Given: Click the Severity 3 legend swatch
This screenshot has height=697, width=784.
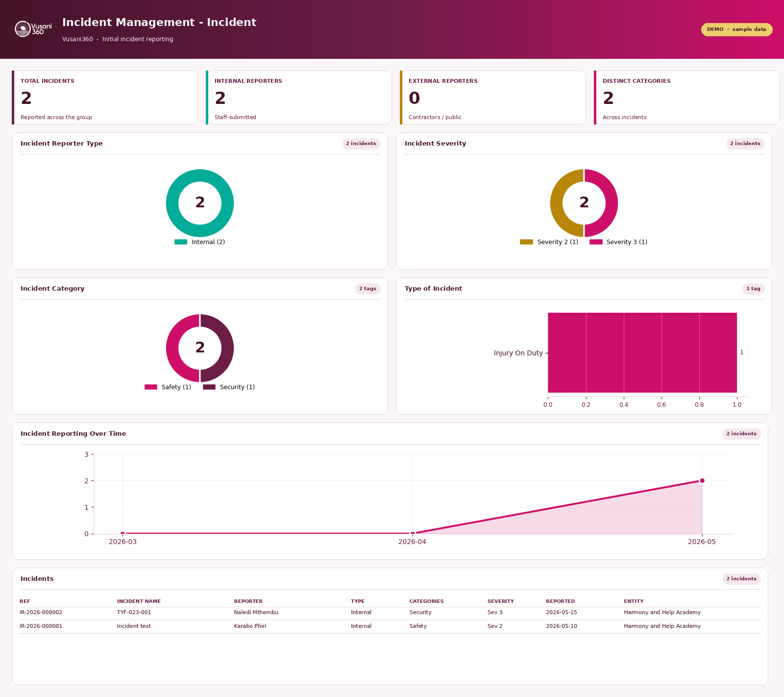Looking at the screenshot, I should pos(596,242).
